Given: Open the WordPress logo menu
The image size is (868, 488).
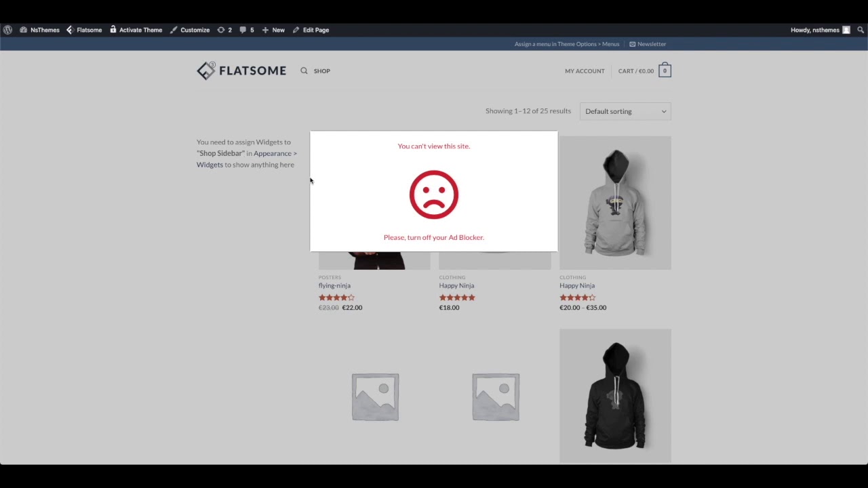Looking at the screenshot, I should click(7, 30).
